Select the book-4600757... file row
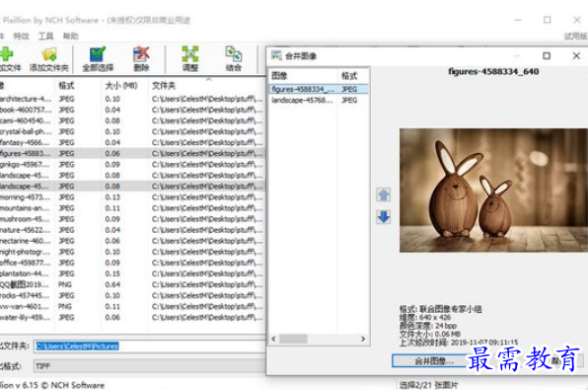The image size is (588, 390). click(x=132, y=110)
